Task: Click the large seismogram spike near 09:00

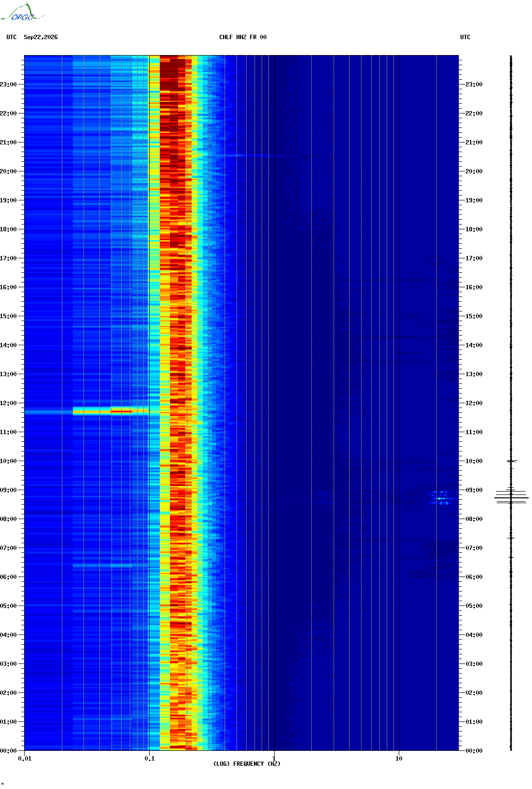Action: (511, 497)
